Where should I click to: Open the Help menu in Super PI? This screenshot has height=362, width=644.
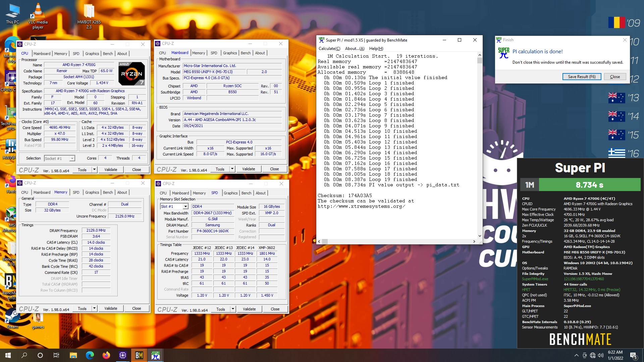[376, 49]
